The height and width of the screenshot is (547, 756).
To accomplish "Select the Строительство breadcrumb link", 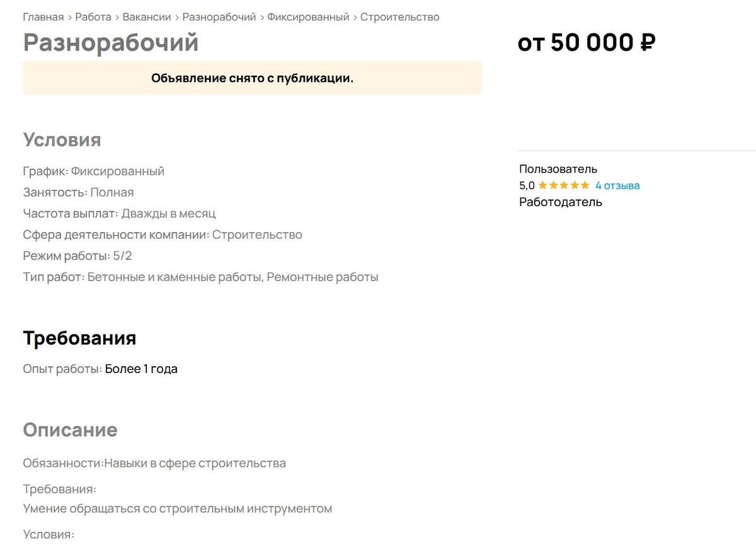I will tap(399, 17).
